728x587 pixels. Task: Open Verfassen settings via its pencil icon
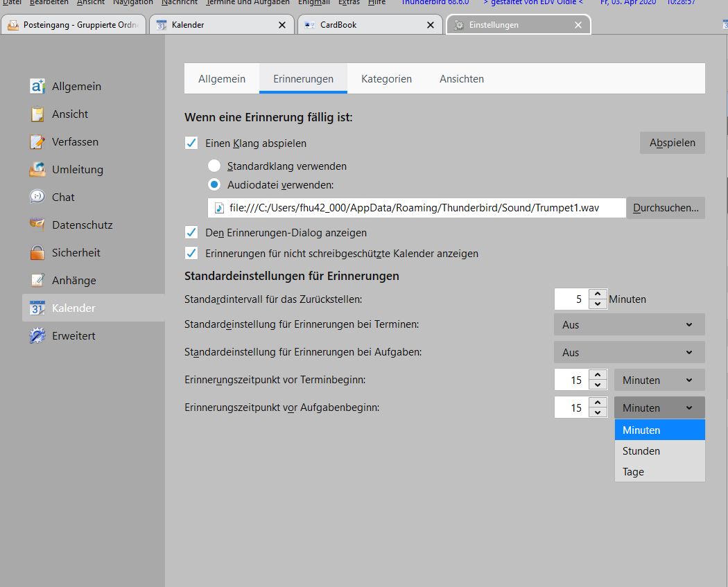37,142
